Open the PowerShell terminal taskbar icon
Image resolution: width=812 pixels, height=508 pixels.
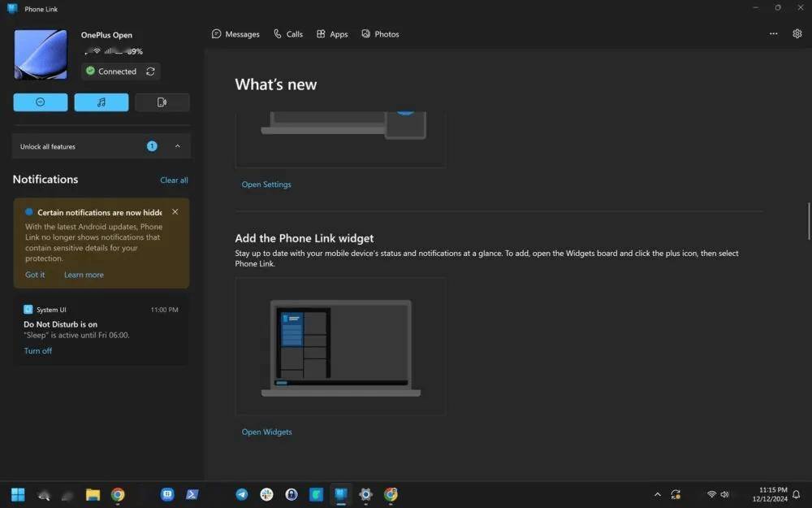click(192, 494)
